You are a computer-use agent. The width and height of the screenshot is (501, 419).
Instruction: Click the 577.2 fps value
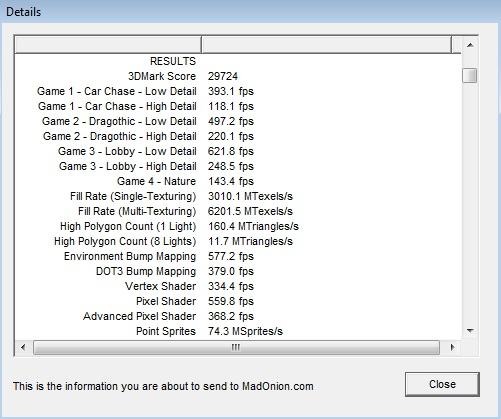click(x=231, y=256)
